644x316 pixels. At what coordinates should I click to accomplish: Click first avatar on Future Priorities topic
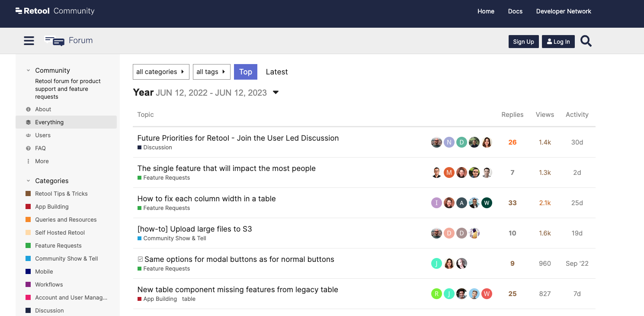pos(436,142)
